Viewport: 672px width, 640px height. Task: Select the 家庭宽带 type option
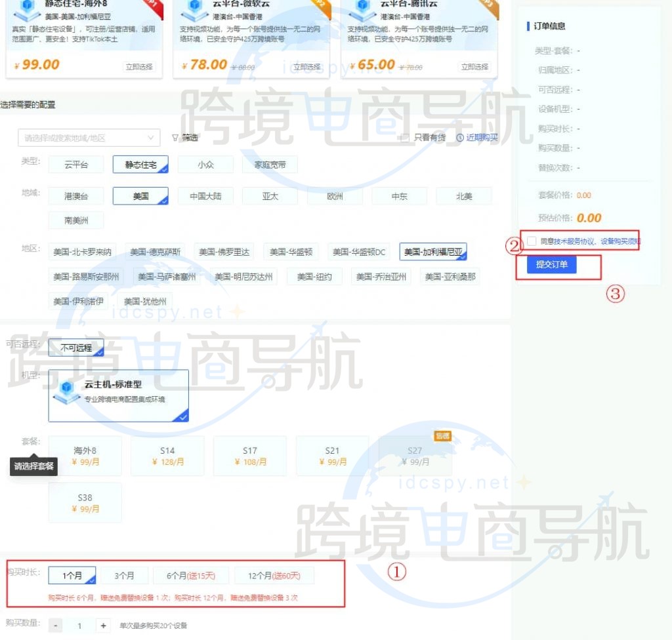(270, 165)
